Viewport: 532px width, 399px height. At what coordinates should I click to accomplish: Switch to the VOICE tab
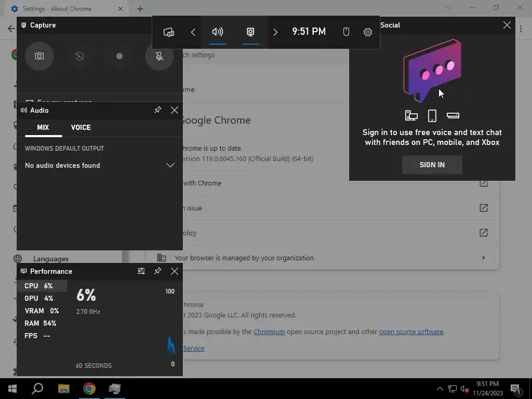[81, 128]
